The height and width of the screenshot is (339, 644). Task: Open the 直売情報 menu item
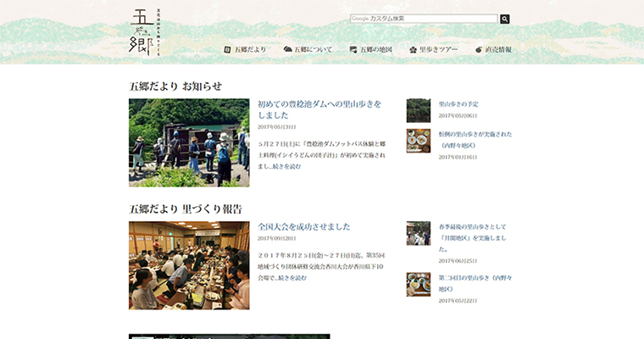coord(498,49)
